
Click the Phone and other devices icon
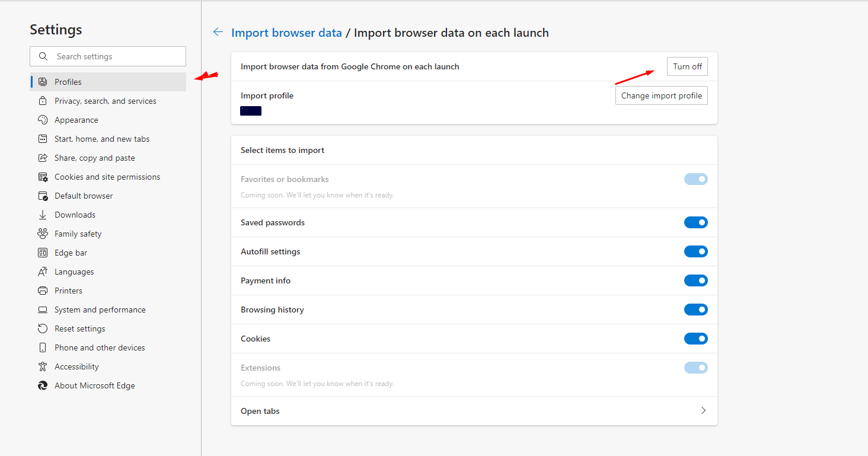[x=42, y=347]
